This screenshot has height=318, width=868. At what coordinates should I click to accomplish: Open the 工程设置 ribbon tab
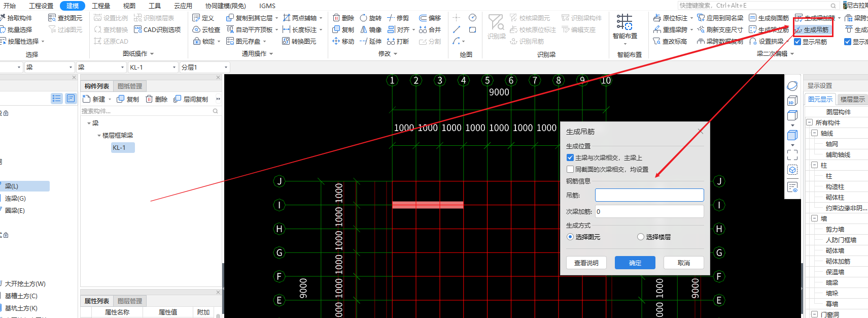pyautogui.click(x=41, y=6)
